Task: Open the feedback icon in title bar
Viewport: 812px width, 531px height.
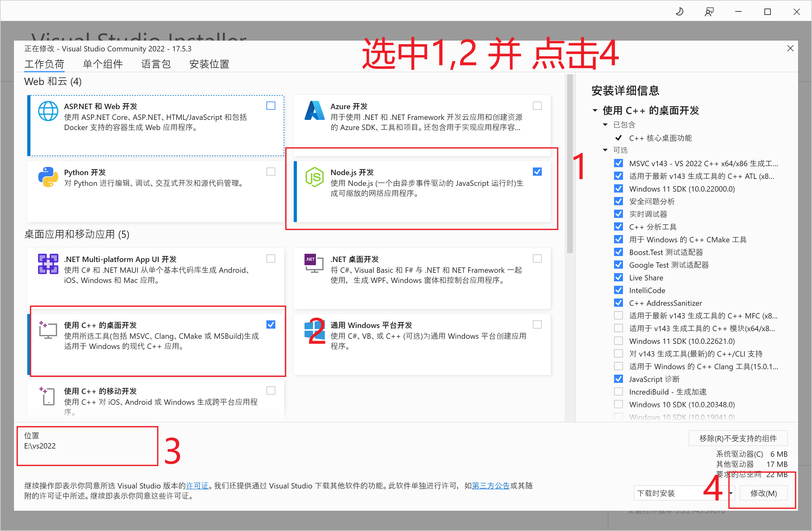Action: (709, 12)
